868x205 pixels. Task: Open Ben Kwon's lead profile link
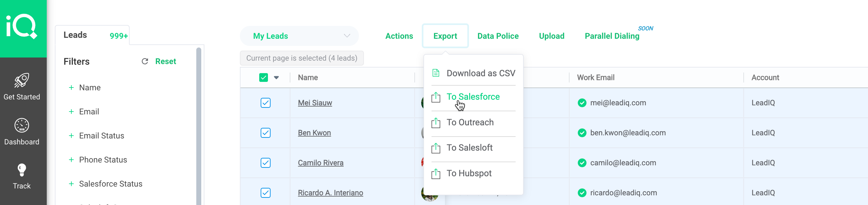tap(314, 133)
